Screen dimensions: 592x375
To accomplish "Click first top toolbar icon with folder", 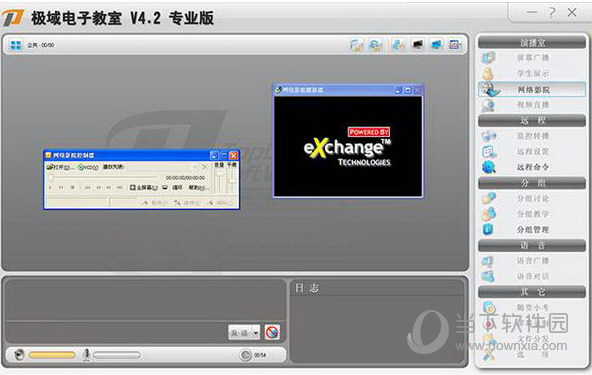I will coord(356,45).
